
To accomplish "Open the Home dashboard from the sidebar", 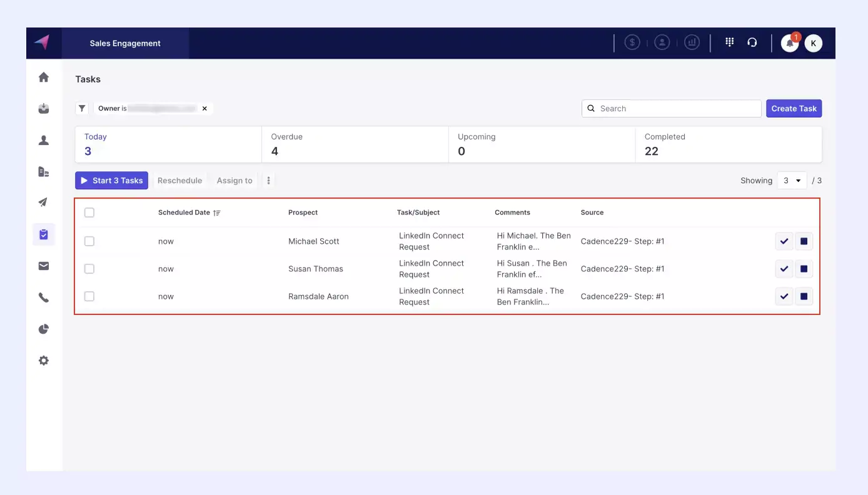I will 43,76.
